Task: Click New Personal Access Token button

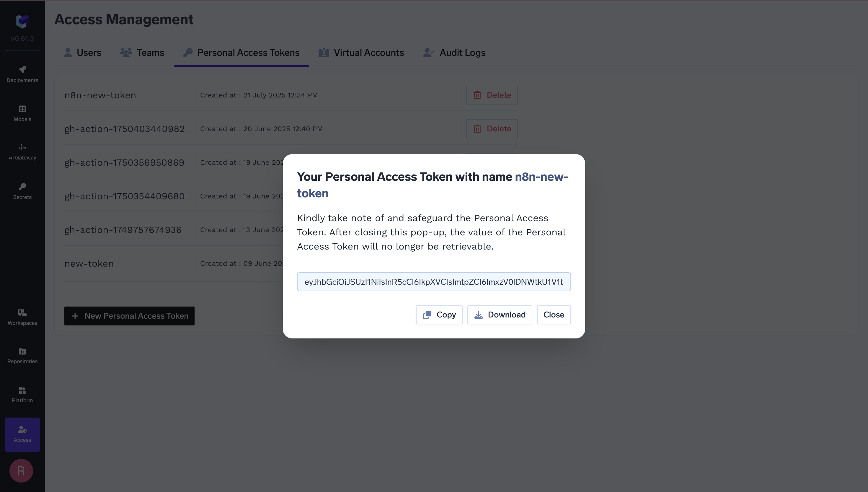Action: [x=129, y=316]
